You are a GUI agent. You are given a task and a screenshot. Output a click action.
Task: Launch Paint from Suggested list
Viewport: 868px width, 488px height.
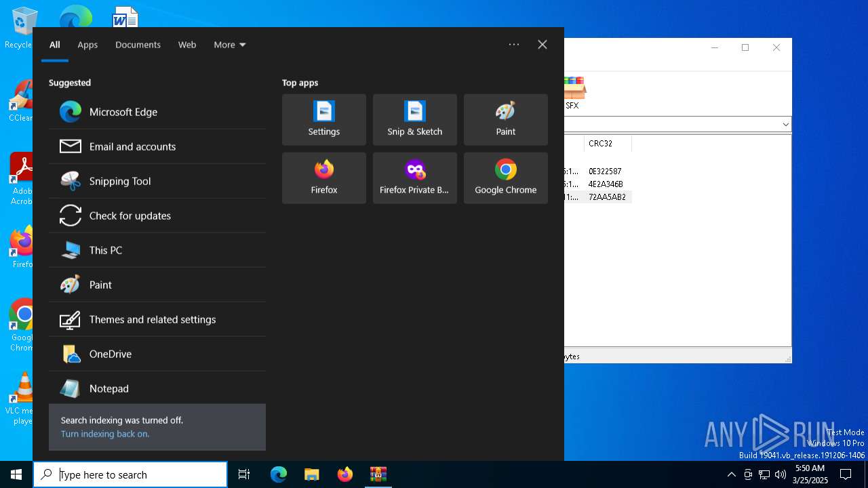[x=157, y=285]
